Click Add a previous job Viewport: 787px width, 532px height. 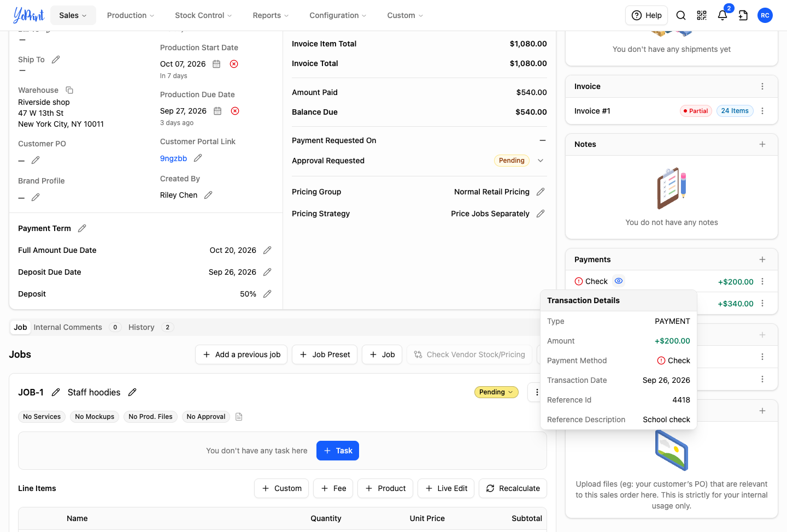(242, 354)
